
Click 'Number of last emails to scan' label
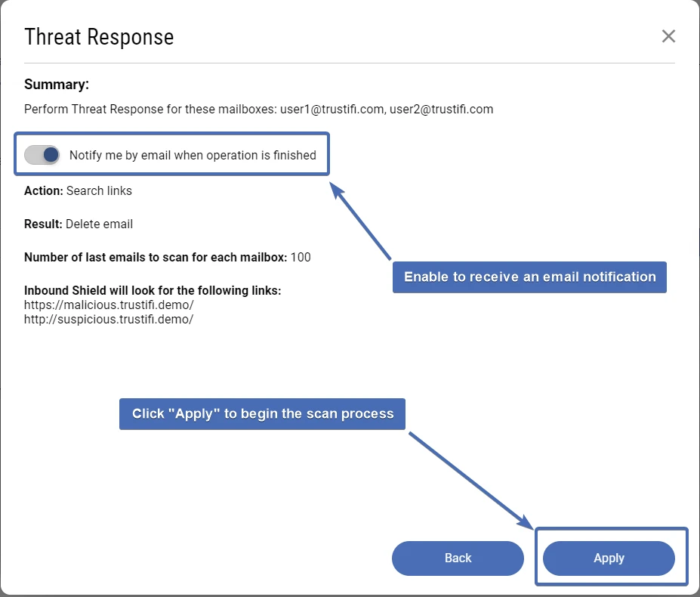coord(155,257)
